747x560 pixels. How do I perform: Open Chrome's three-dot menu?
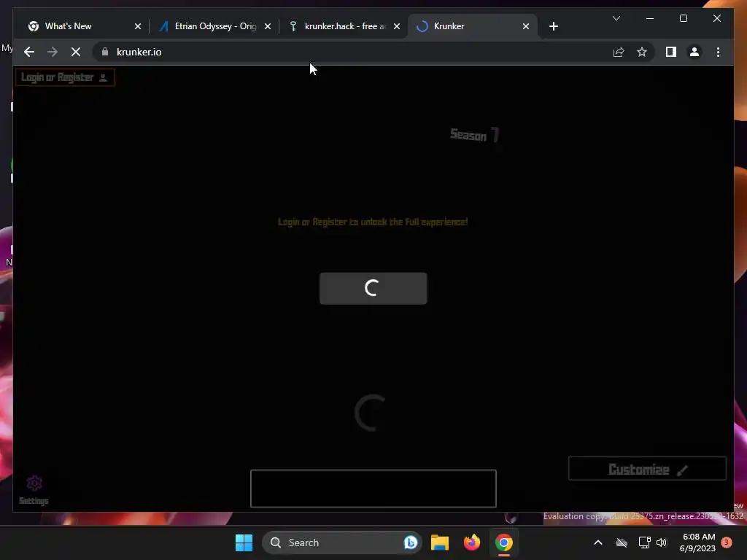(718, 52)
